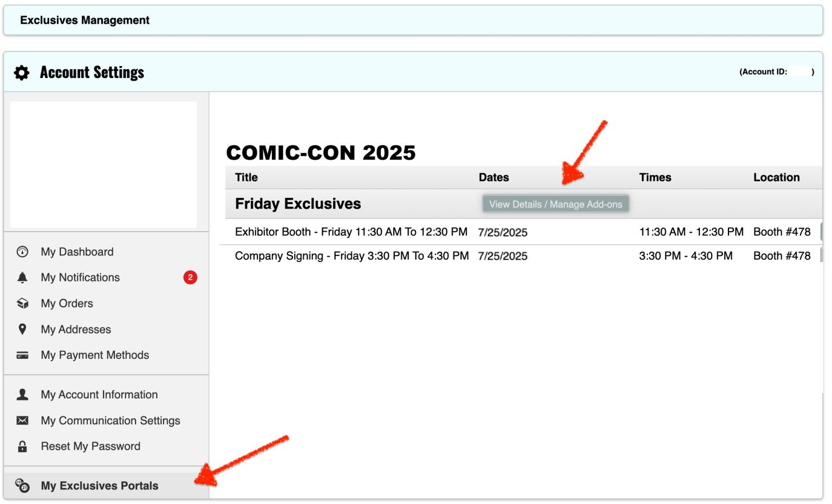This screenshot has height=504, width=832.
Task: Click the person icon beside My Account Information
Action: click(x=22, y=394)
